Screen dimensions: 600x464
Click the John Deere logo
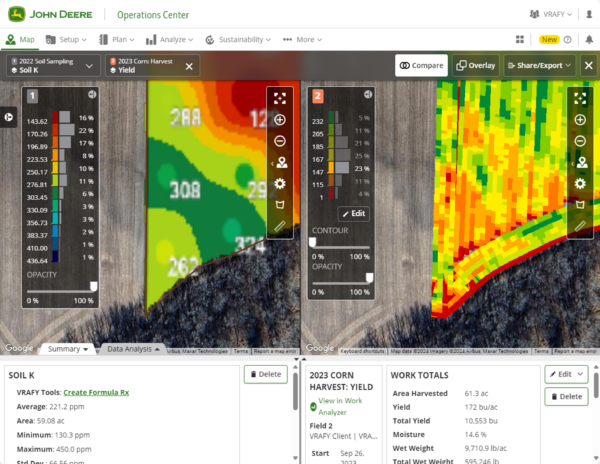pyautogui.click(x=51, y=15)
